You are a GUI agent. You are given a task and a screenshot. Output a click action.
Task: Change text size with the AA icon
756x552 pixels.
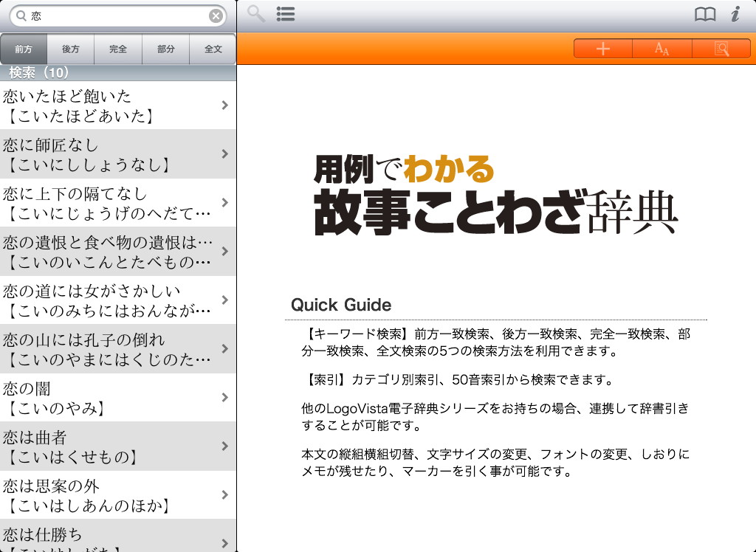click(x=662, y=49)
